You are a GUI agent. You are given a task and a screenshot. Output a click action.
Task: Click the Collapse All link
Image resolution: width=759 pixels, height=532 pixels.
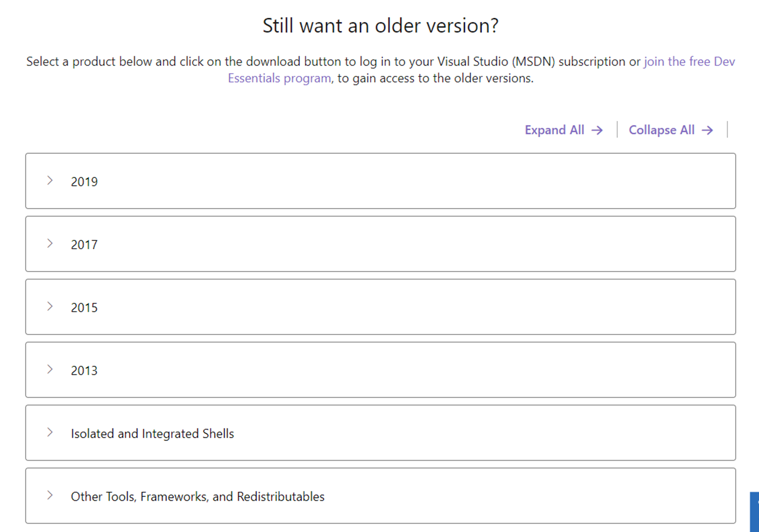click(x=671, y=130)
